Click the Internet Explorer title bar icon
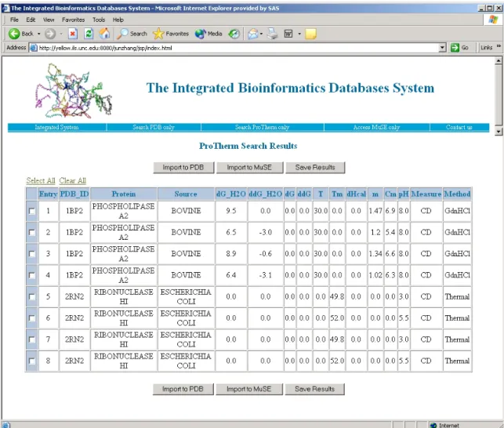Screen dimensions: 504x428 pyautogui.click(x=5, y=8)
